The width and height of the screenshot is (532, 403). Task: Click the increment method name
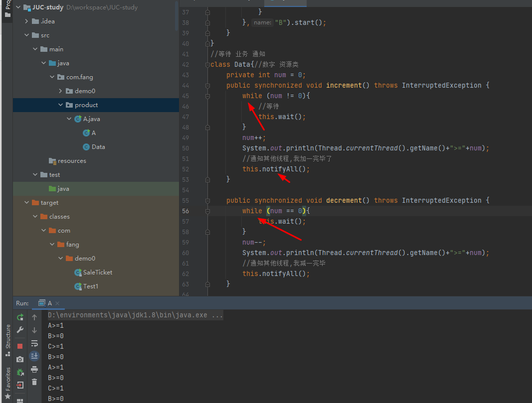tap(344, 85)
